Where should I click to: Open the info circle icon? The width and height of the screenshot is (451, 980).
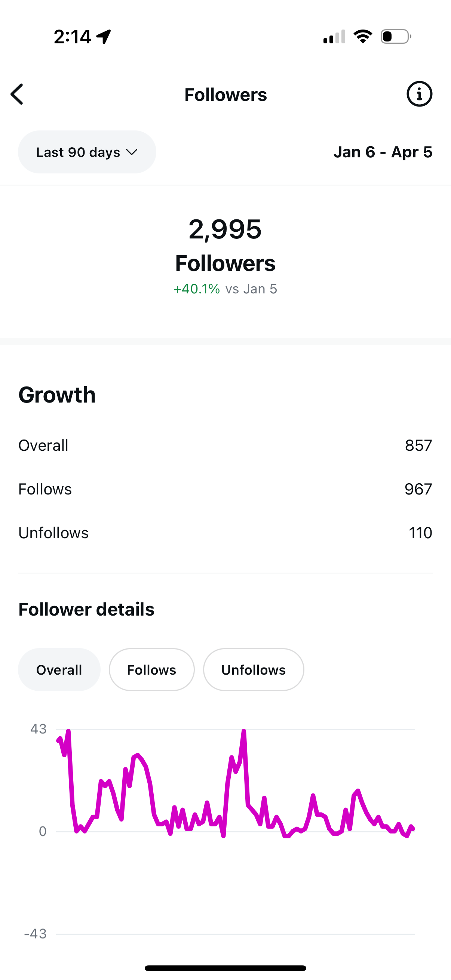(x=420, y=94)
